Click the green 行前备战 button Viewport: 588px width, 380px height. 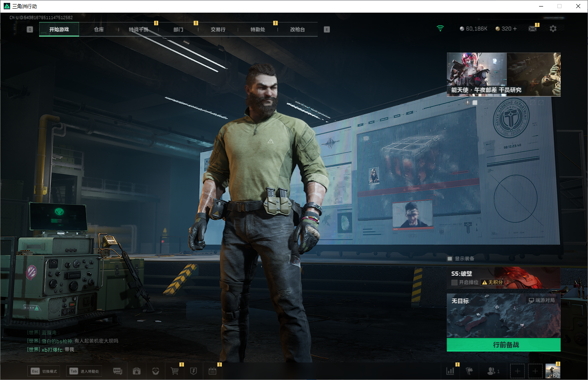504,345
